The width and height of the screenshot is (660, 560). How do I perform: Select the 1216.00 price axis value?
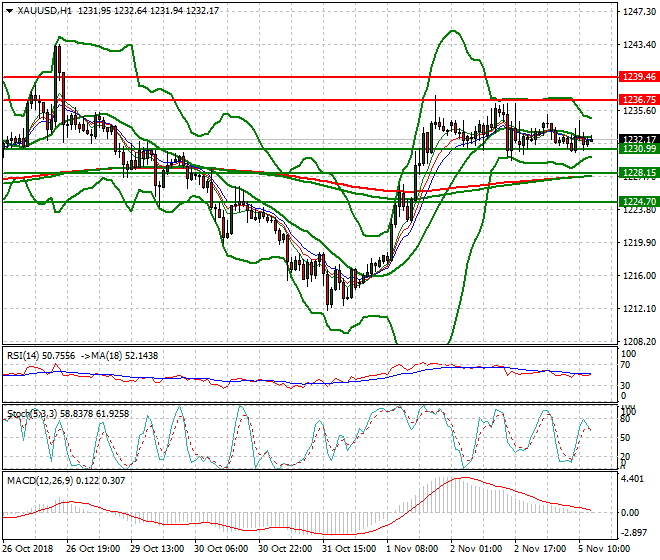click(639, 275)
